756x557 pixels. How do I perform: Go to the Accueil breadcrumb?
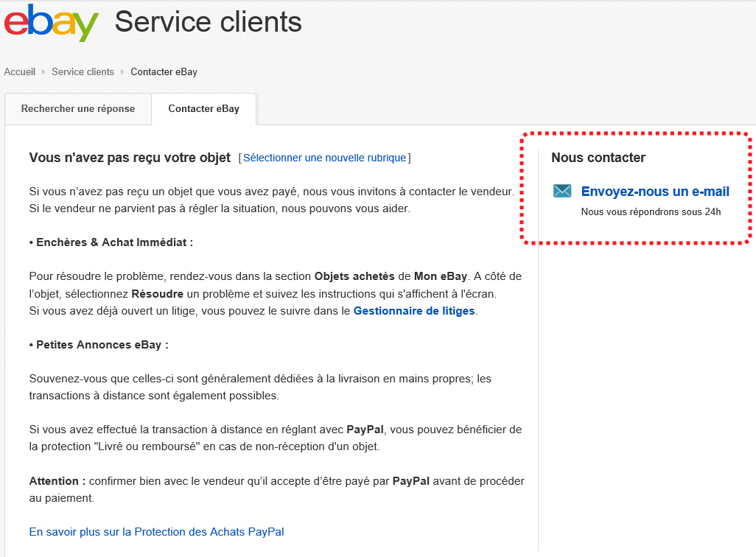(20, 72)
